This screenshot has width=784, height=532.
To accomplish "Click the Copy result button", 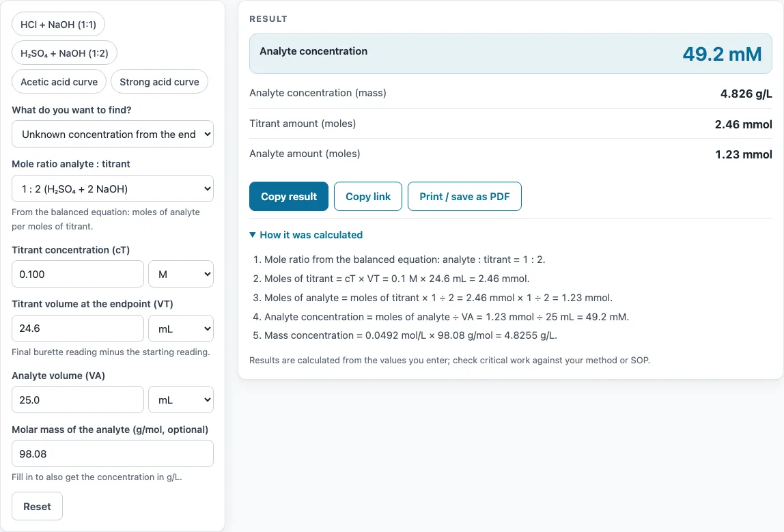I will pyautogui.click(x=288, y=197).
